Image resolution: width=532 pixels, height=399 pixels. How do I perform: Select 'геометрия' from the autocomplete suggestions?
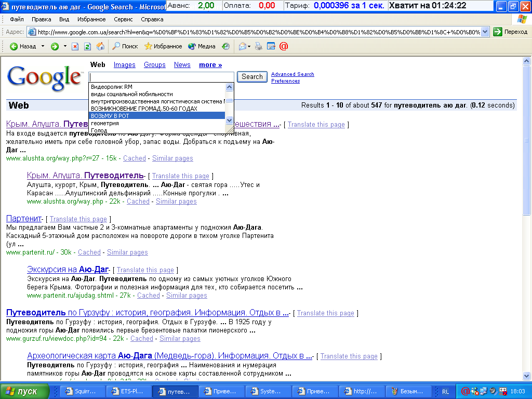(105, 123)
